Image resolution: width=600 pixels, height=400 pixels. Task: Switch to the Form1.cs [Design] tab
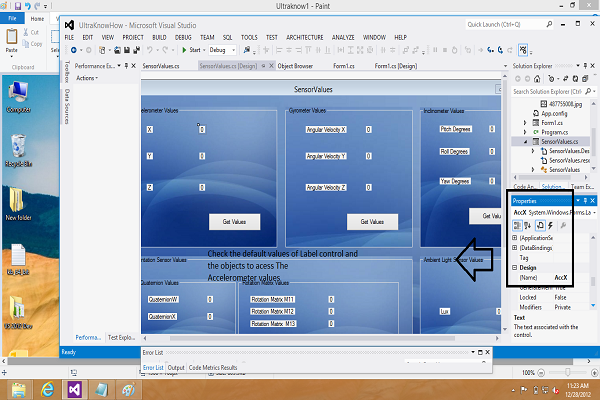coord(396,66)
